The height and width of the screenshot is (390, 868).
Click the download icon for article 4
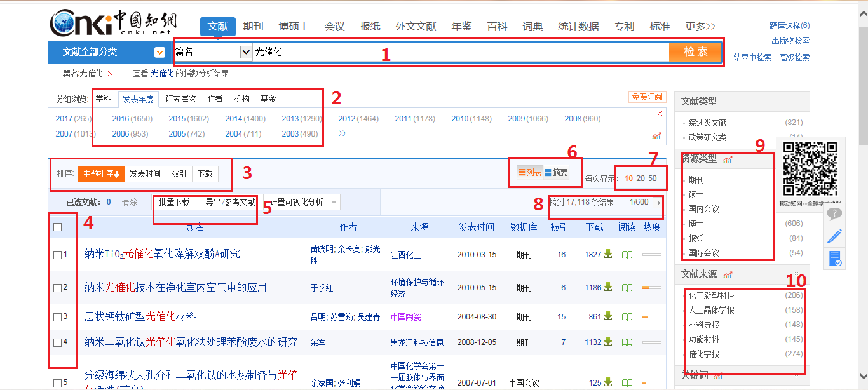click(x=608, y=342)
